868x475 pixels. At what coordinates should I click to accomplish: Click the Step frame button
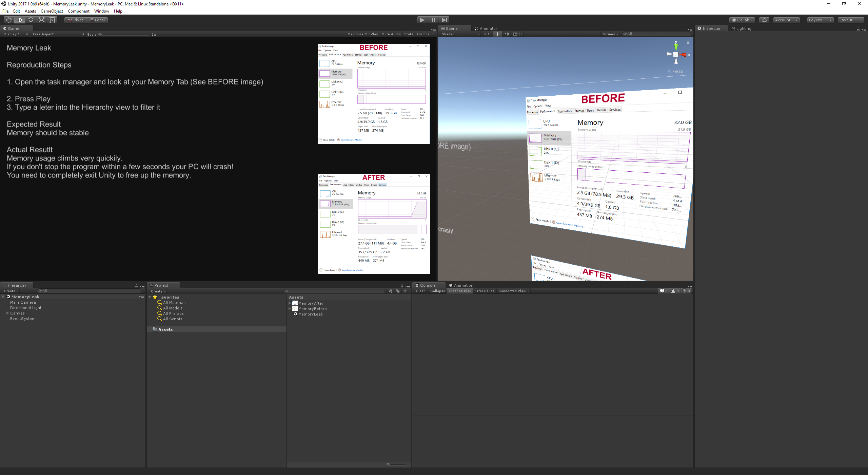[x=444, y=20]
